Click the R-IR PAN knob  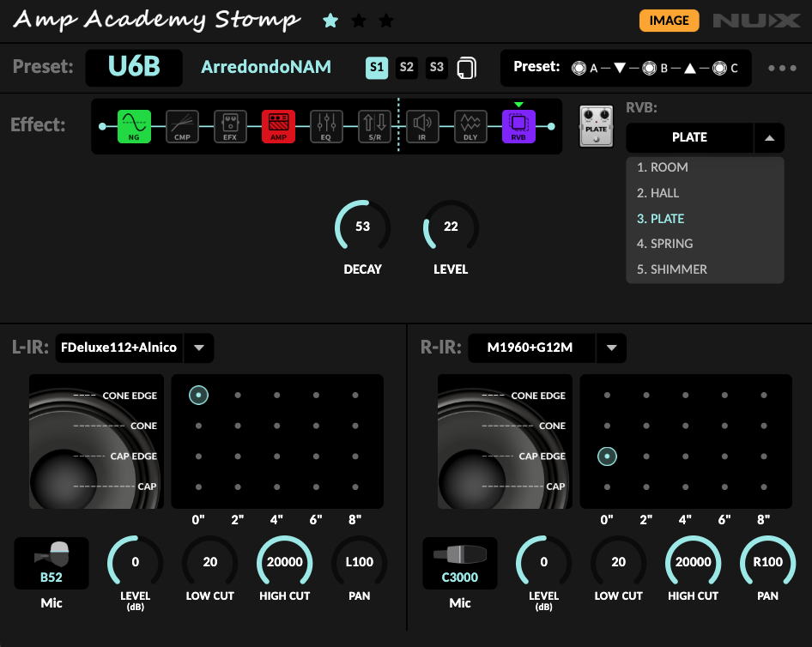tap(768, 563)
